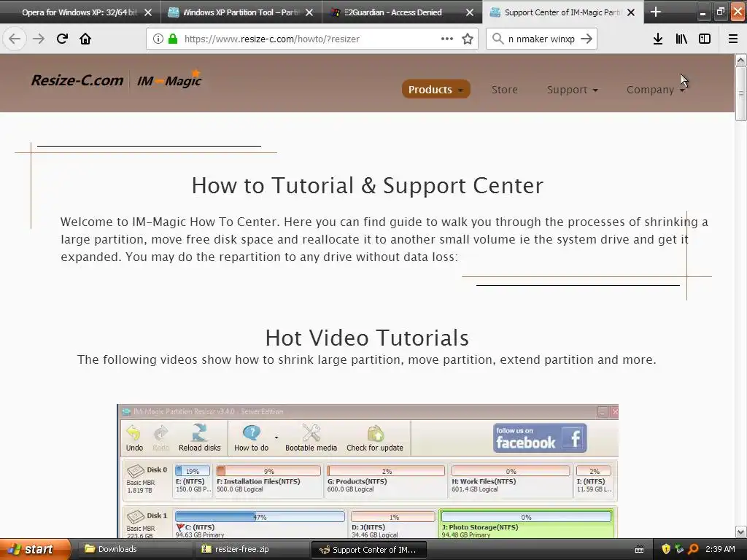Click How to do icon in thumbnail
This screenshot has height=560, width=747.
[x=251, y=438]
